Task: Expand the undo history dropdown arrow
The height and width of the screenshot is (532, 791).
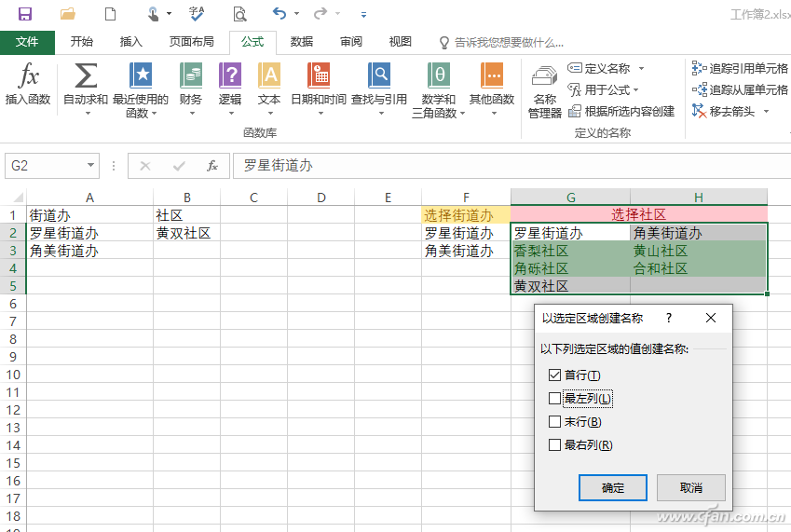Action: pos(296,14)
